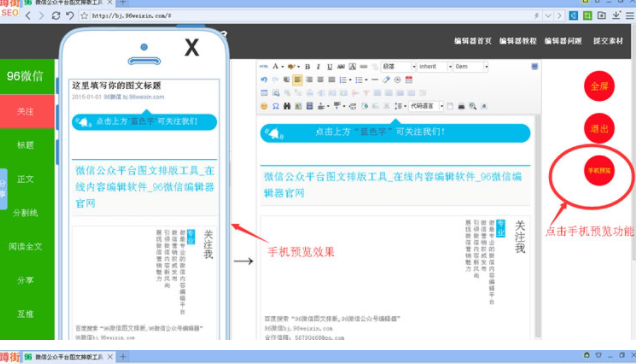Close phone preview with X
The width and height of the screenshot is (637, 364).
(x=192, y=48)
